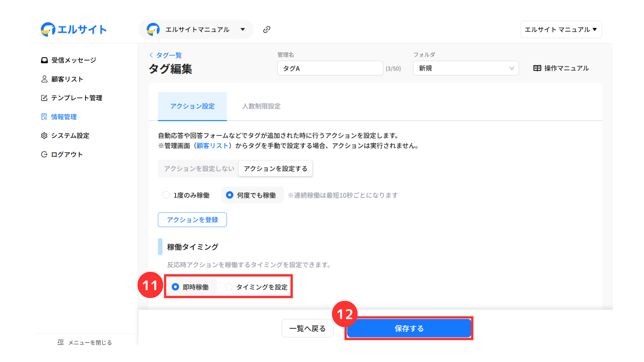Click the blue 保存する button

(x=409, y=328)
